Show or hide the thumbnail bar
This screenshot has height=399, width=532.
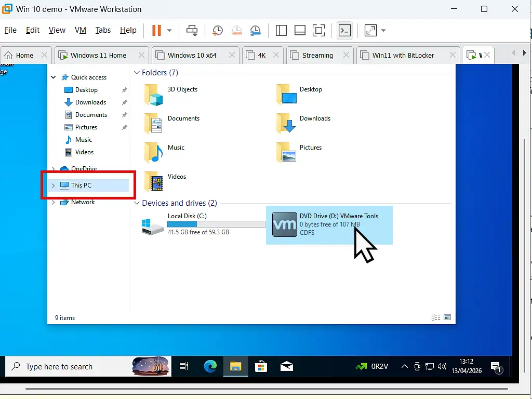point(300,30)
